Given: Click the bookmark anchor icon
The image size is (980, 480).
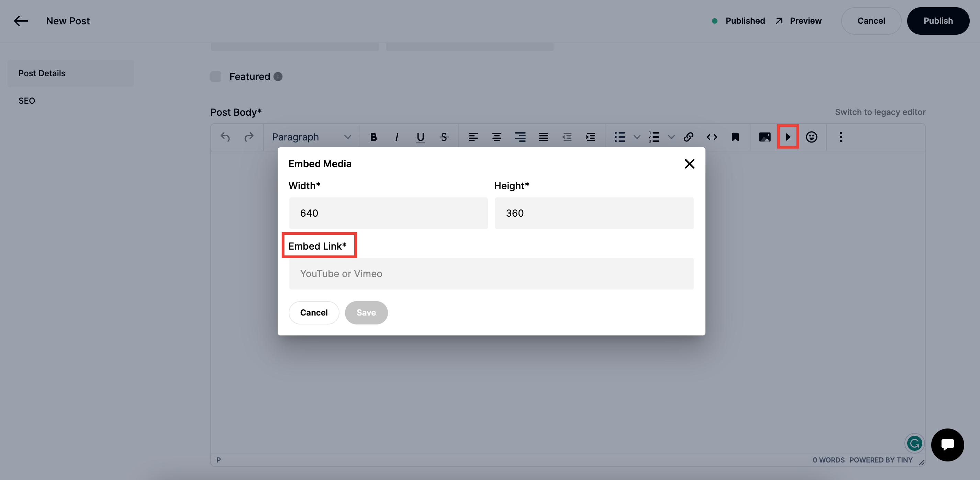Looking at the screenshot, I should (x=735, y=137).
